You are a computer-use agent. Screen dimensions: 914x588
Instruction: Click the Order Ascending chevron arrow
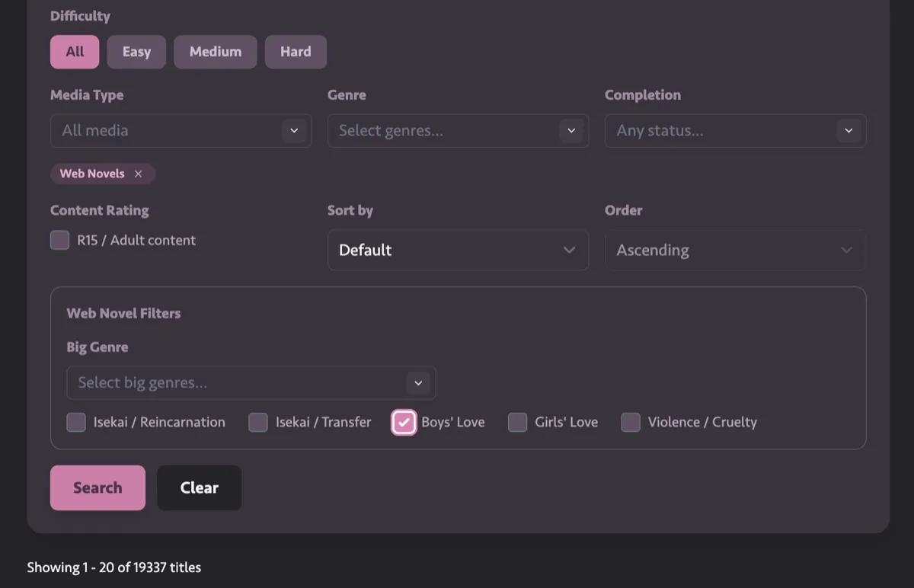(x=846, y=250)
